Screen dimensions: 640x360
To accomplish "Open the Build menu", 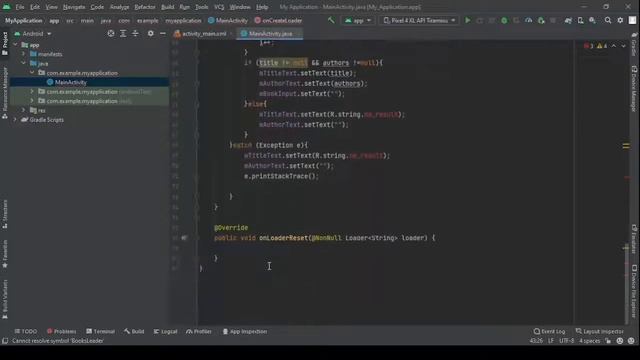I will [167, 7].
